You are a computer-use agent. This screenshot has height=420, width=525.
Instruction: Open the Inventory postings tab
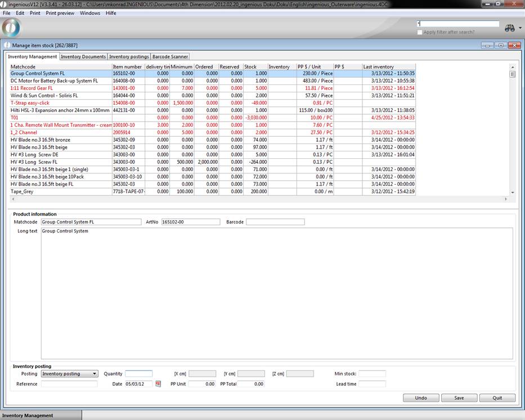click(x=128, y=57)
